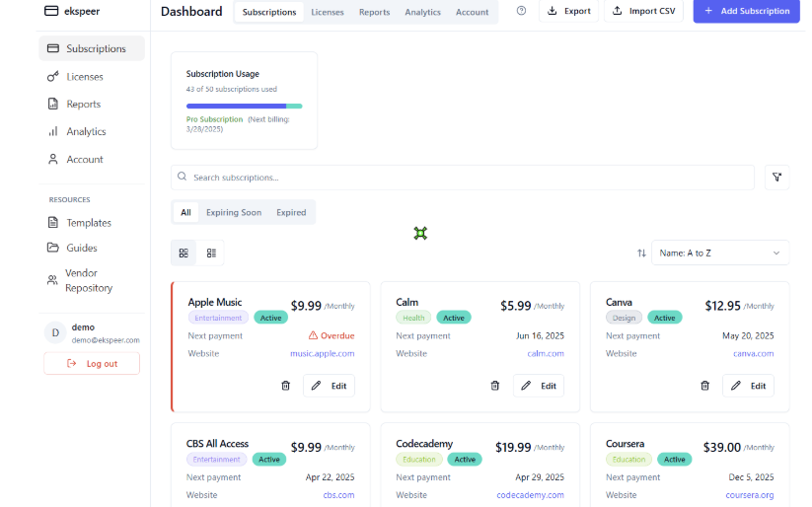812x507 pixels.
Task: Click the Jun 16, 2025 payment date
Action: pos(540,335)
